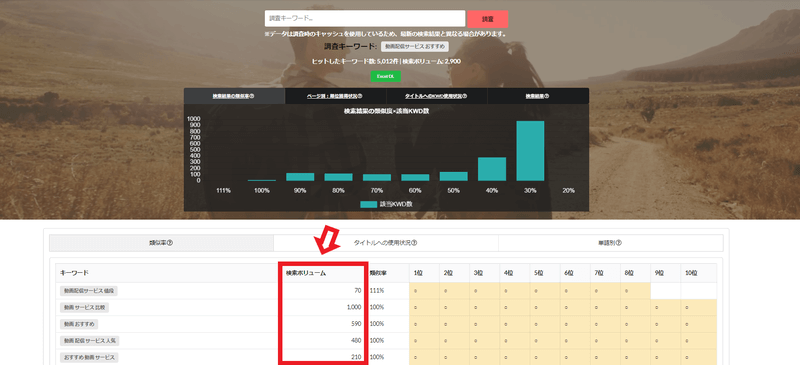Click the search volume value 480
Viewport: 800px width, 365px height.
[x=356, y=340]
